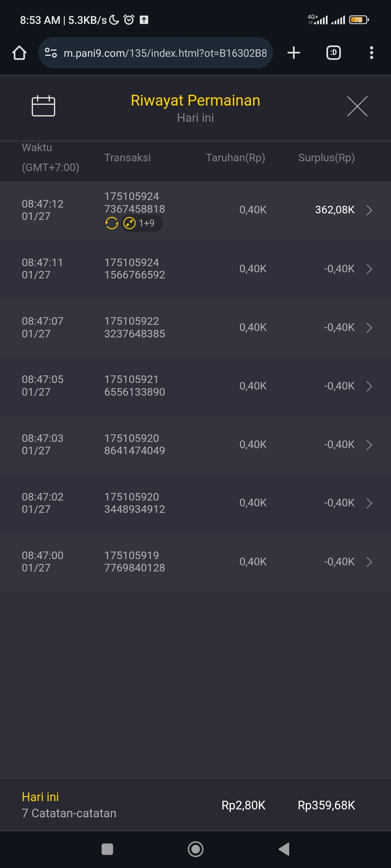Select the address bar URL field
The height and width of the screenshot is (868, 391).
(165, 53)
